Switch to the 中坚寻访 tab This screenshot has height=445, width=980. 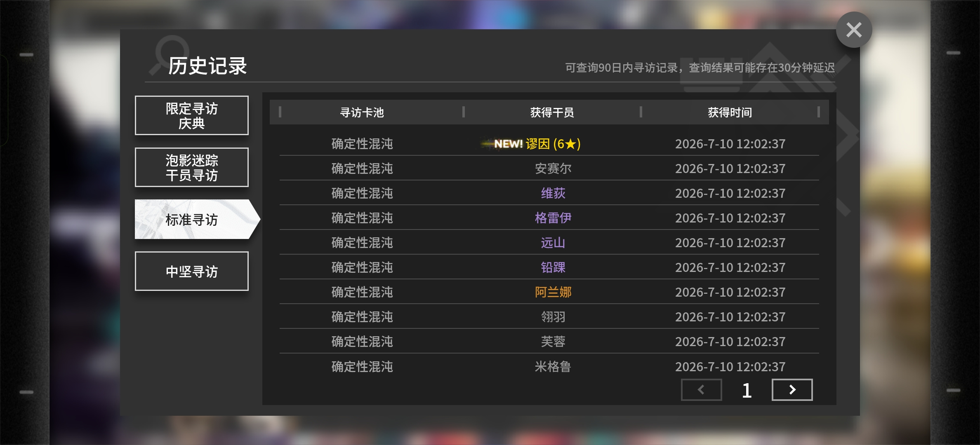tap(192, 271)
